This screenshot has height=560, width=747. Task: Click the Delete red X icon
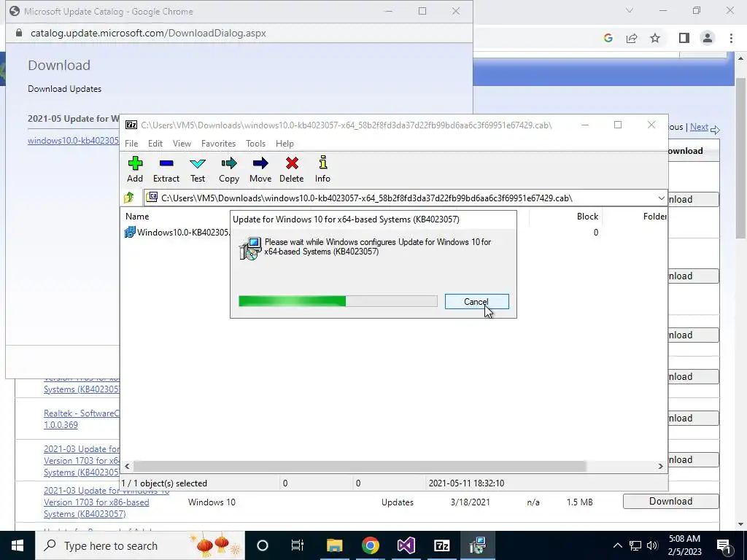[292, 169]
